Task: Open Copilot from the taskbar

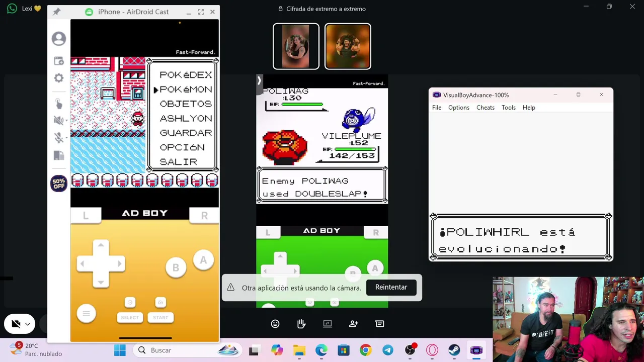Action: click(x=277, y=350)
